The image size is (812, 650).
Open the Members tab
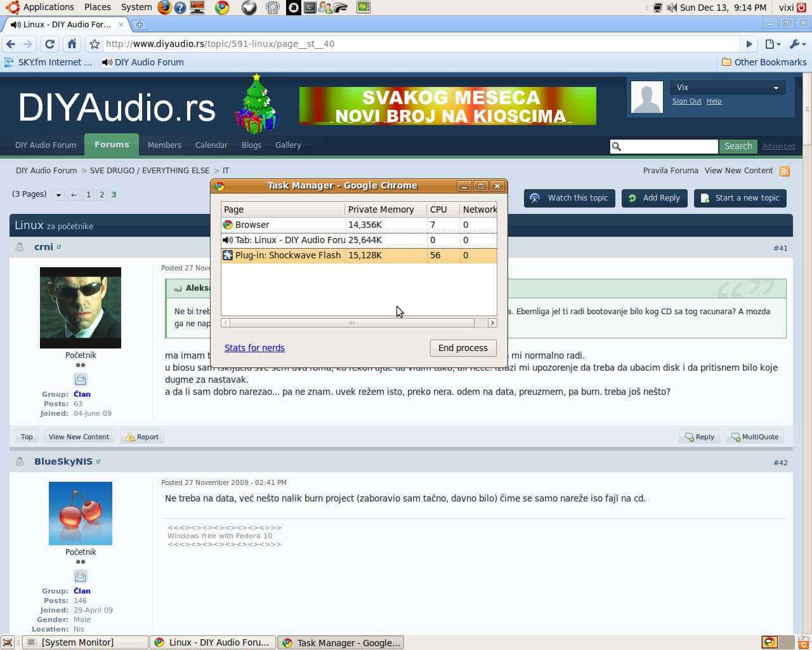click(164, 145)
